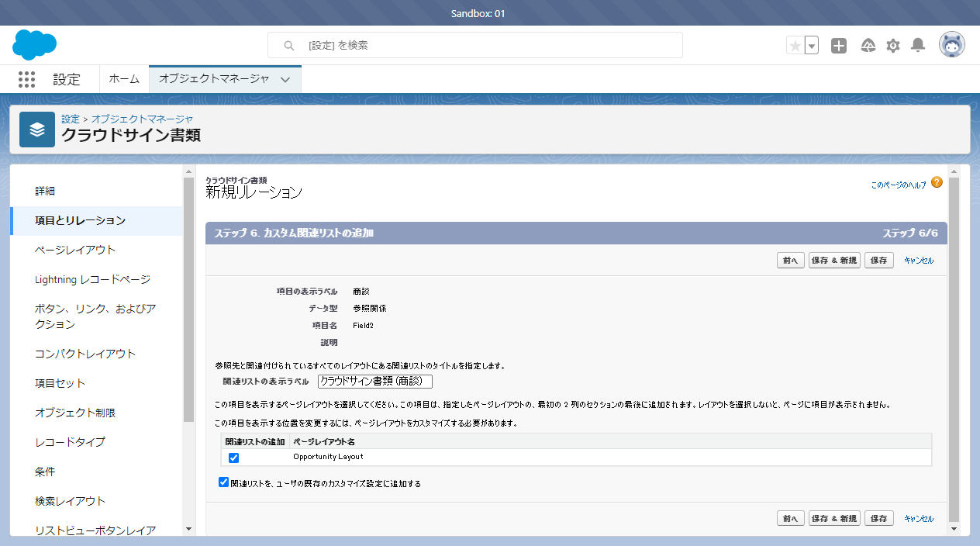Click the sidebar scrollbar down arrow
Screen dimensions: 980x546
point(188,529)
